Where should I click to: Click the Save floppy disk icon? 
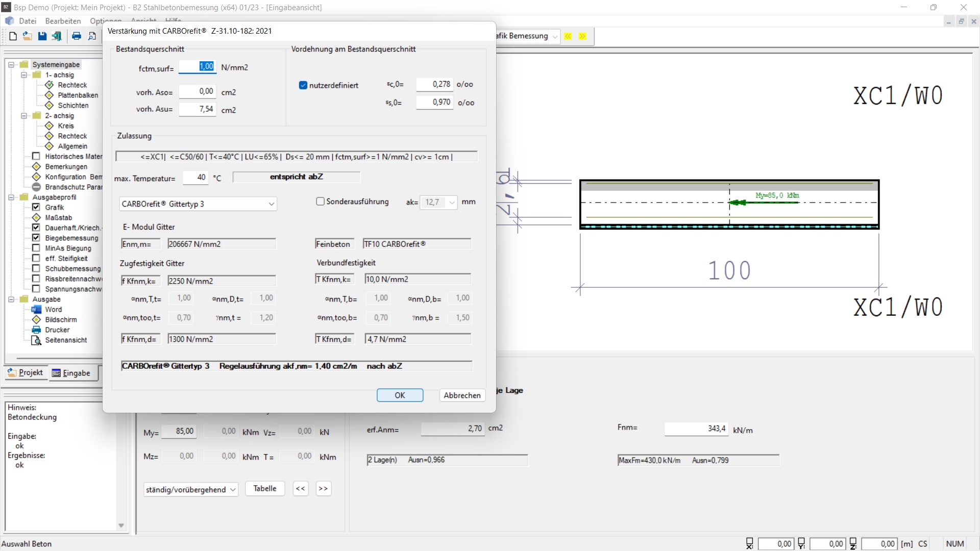(x=42, y=36)
